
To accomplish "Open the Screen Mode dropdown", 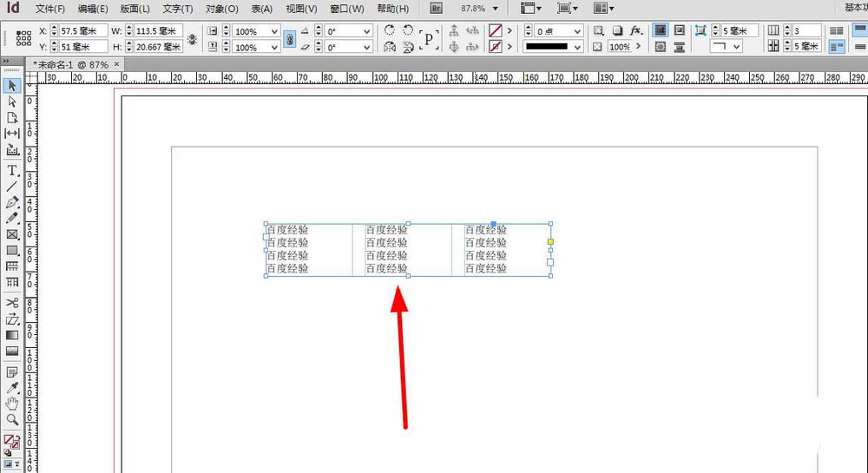I will point(568,9).
